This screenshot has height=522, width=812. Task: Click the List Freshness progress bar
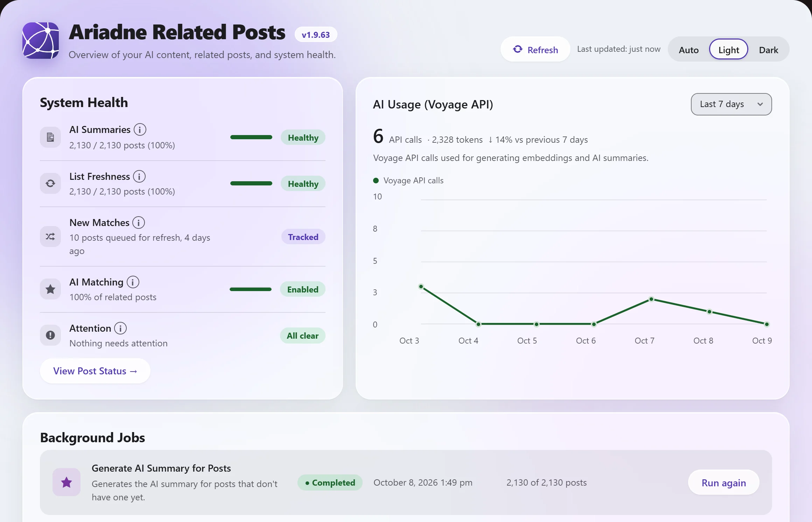coord(251,183)
